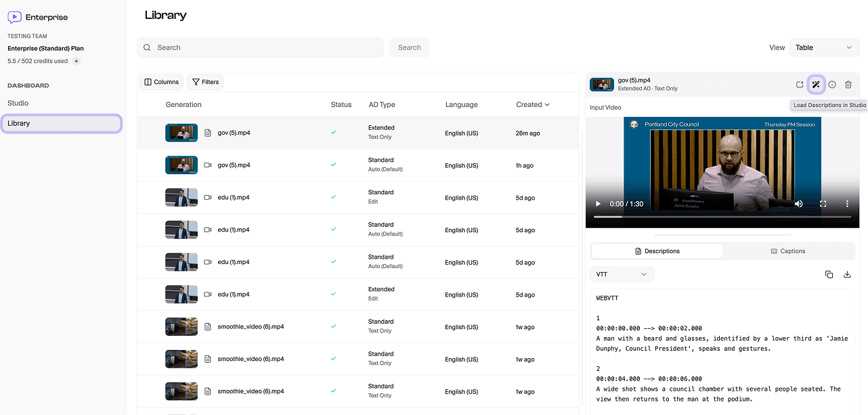Expand the Created column sort chevron

[546, 104]
